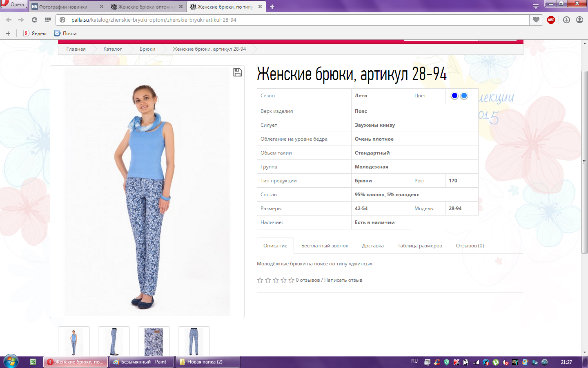Click the 'Есть в наличии' availability value

coord(374,222)
